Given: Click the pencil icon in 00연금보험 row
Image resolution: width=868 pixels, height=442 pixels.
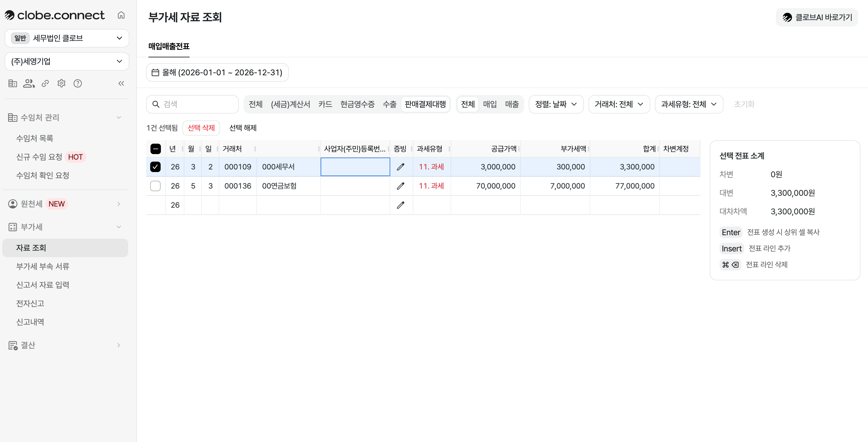Looking at the screenshot, I should (x=401, y=186).
